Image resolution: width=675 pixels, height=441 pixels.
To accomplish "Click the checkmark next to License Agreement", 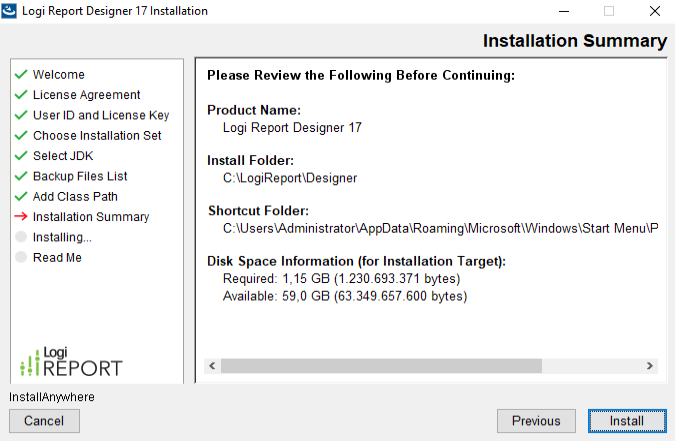I will tap(20, 95).
